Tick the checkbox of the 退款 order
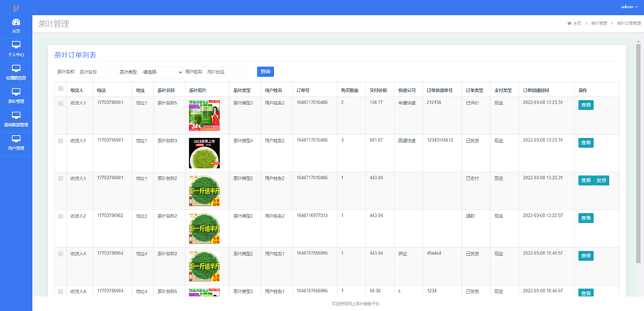 (61, 216)
